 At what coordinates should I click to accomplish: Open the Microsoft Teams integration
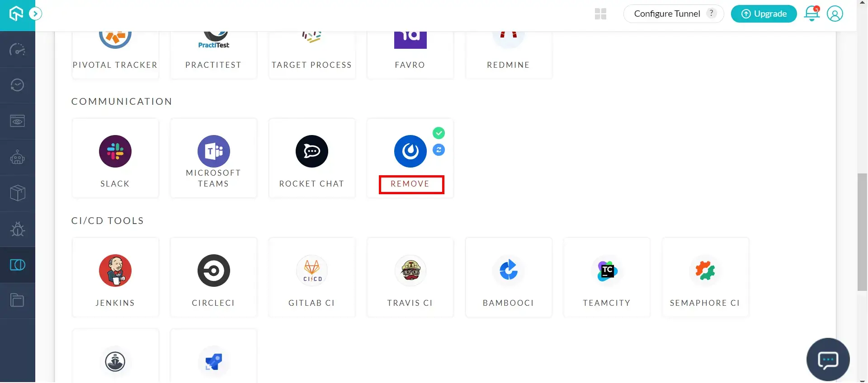tap(213, 151)
